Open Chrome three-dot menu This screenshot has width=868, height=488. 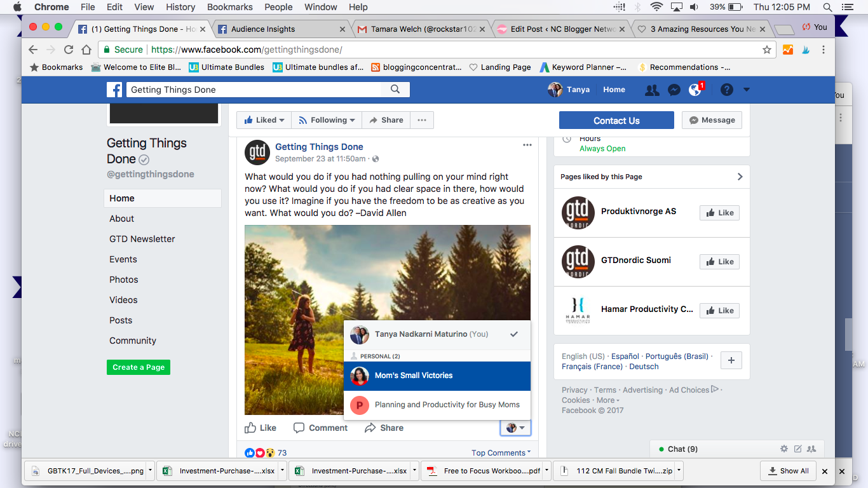[x=824, y=50]
